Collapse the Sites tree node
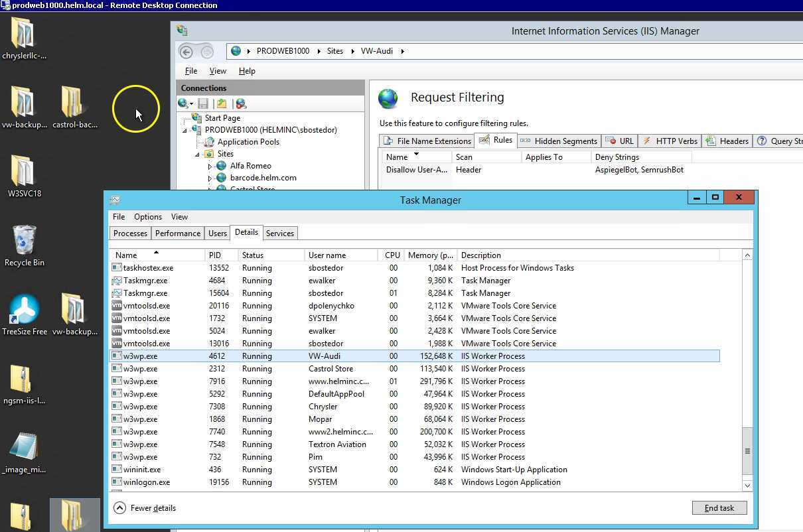Image resolution: width=803 pixels, height=532 pixels. click(196, 153)
